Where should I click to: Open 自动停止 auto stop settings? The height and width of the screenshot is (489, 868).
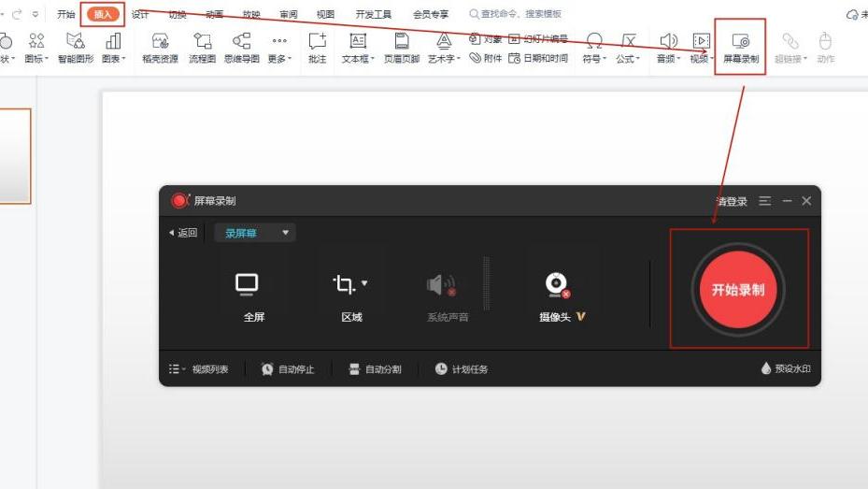tap(288, 368)
